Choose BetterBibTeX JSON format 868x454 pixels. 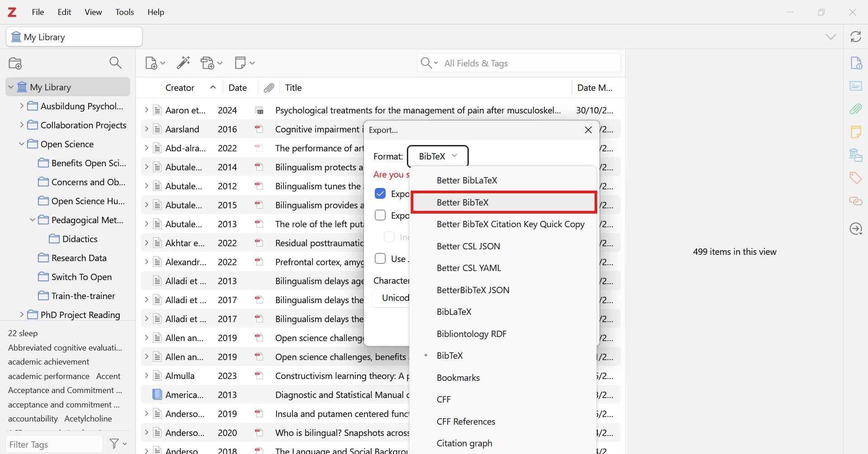pos(504,290)
